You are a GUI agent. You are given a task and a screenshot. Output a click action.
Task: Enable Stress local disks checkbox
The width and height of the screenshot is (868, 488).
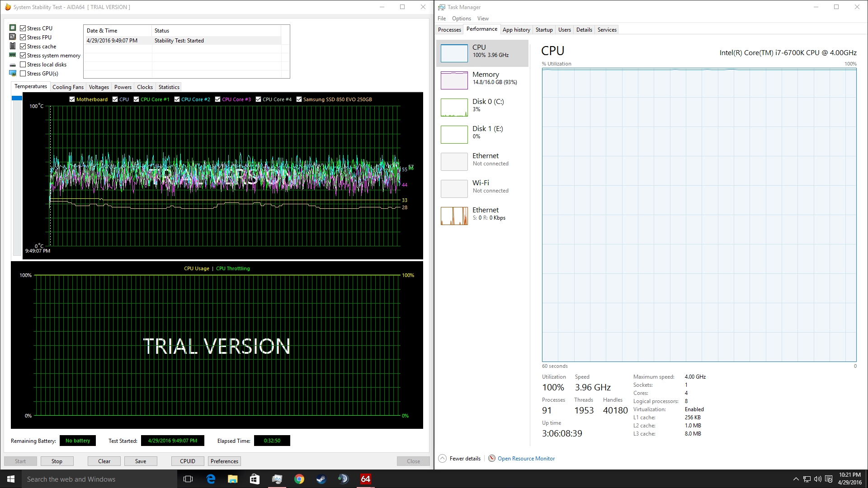(x=23, y=65)
